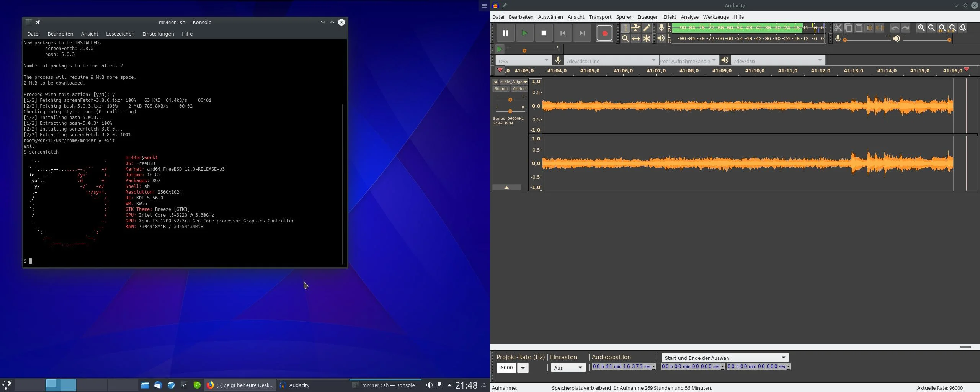The width and height of the screenshot is (980, 392).
Task: Select the Envelope tool
Action: click(636, 28)
